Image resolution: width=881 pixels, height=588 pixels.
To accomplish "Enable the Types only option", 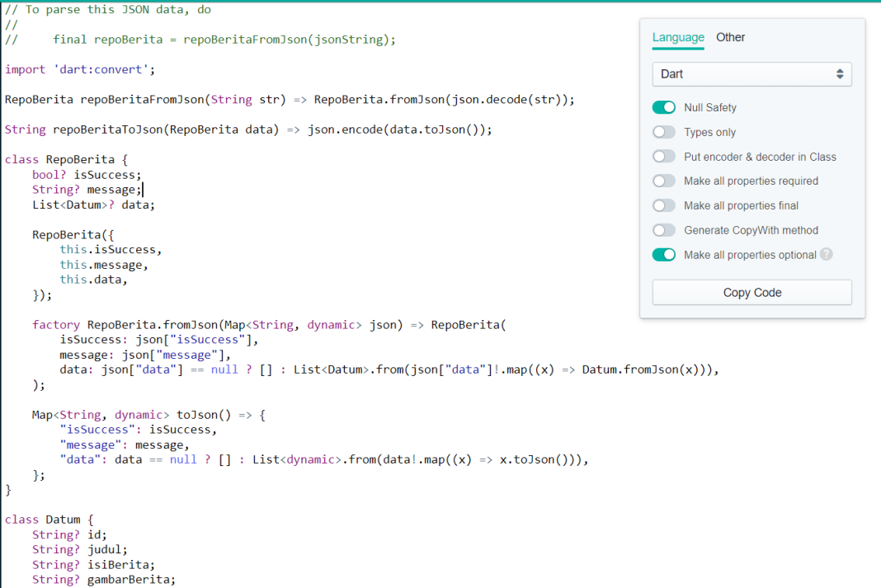I will pos(664,131).
